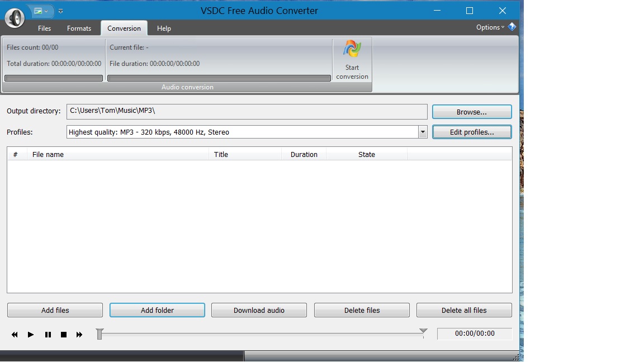Delete all files from the list

pos(464,310)
